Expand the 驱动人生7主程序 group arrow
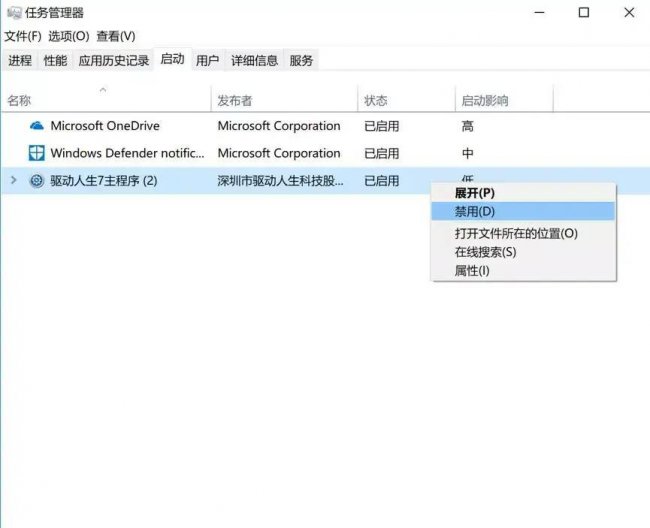 coord(13,180)
